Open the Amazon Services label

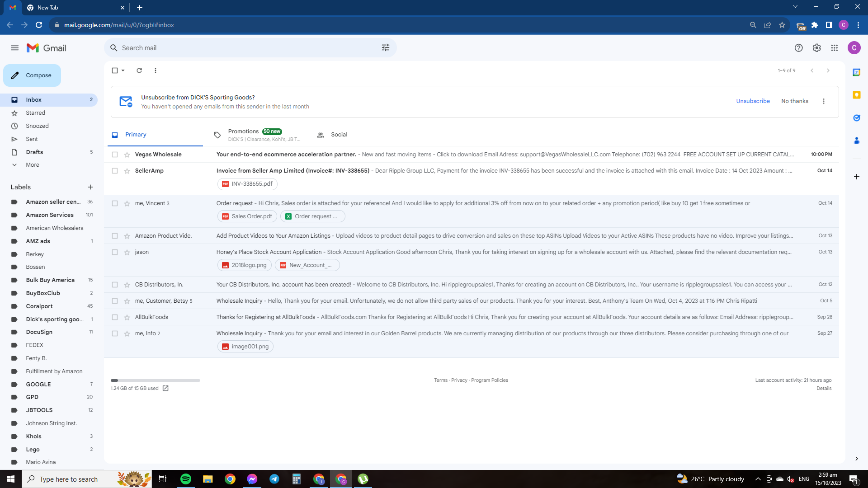(49, 215)
